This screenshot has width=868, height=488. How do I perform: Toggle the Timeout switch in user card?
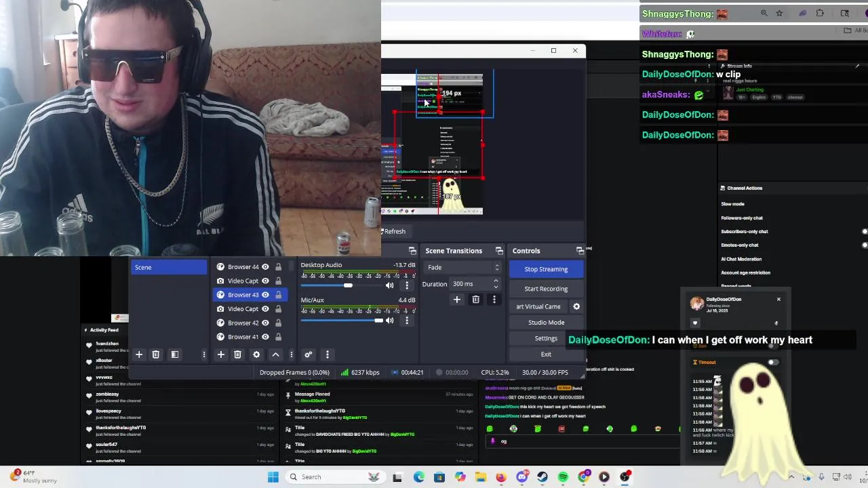click(x=773, y=363)
